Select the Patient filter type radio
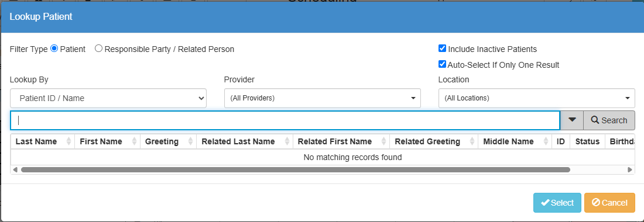 [x=54, y=48]
